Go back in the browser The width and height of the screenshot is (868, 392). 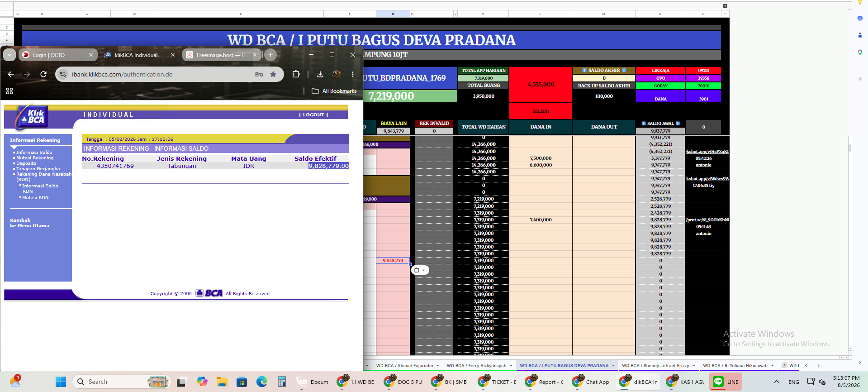pos(11,74)
